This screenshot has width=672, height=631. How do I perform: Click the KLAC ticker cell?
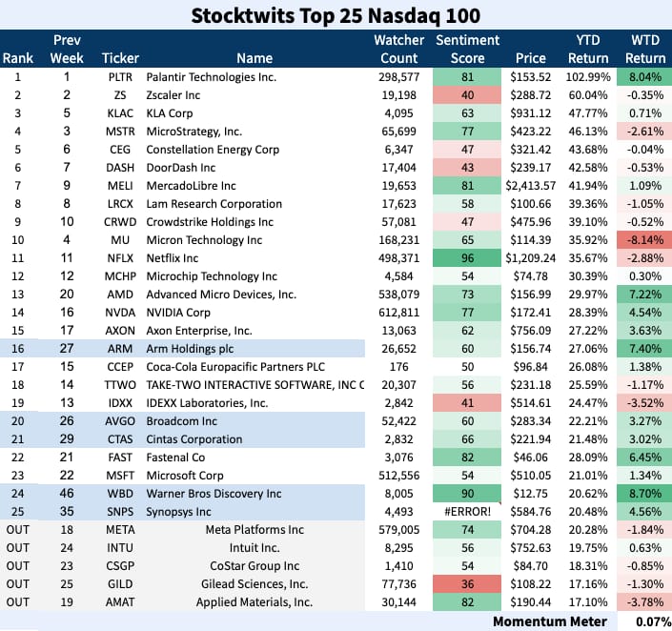click(120, 113)
